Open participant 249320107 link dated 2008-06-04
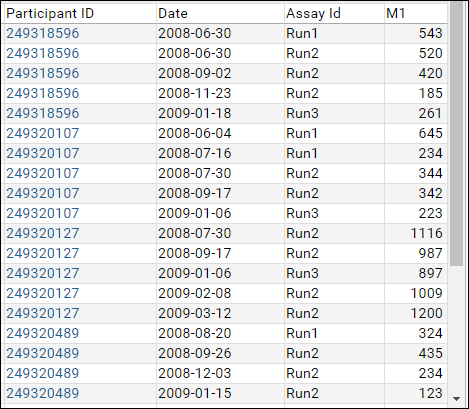 (43, 133)
